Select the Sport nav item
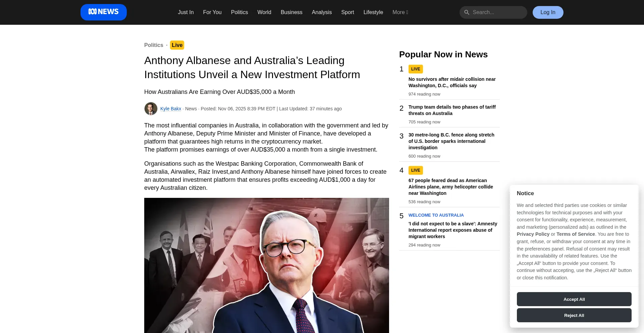 click(x=347, y=12)
